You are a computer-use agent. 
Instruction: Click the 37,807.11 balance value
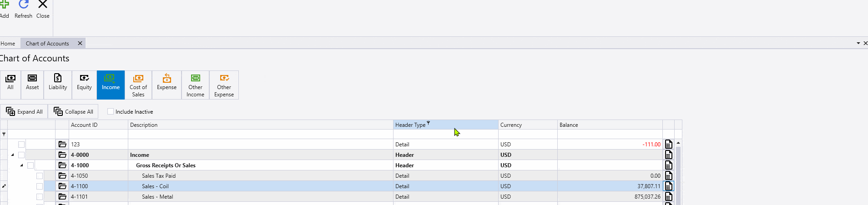[649, 186]
